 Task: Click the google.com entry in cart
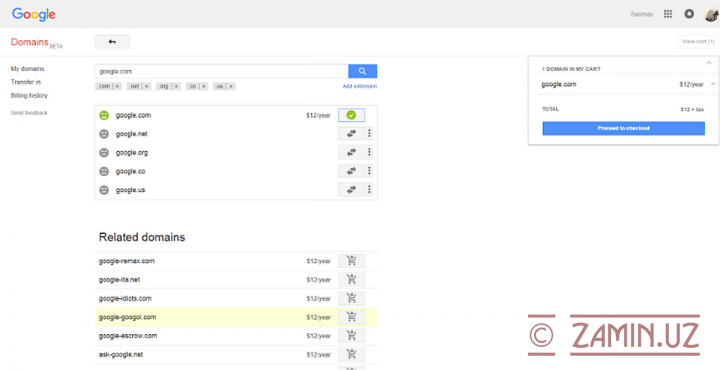pos(559,84)
